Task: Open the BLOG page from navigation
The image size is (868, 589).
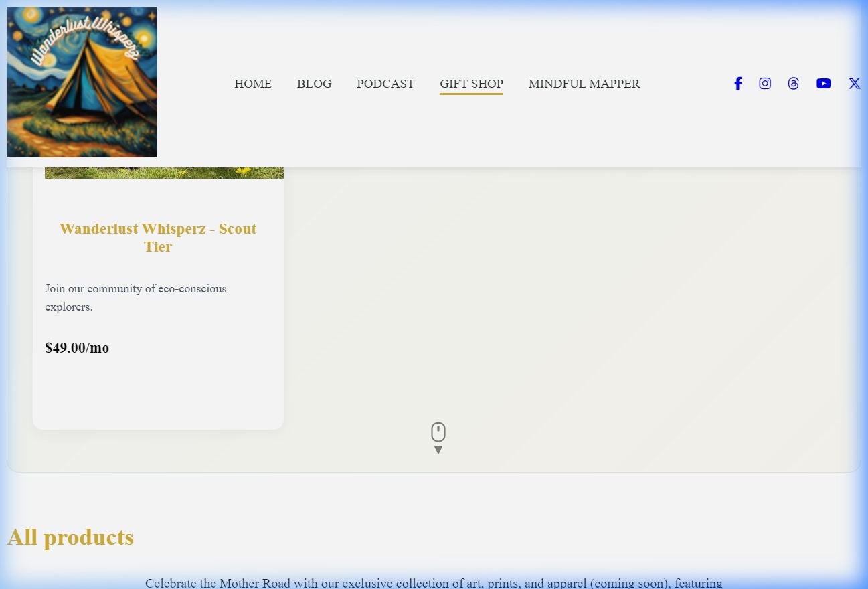Action: [x=314, y=84]
